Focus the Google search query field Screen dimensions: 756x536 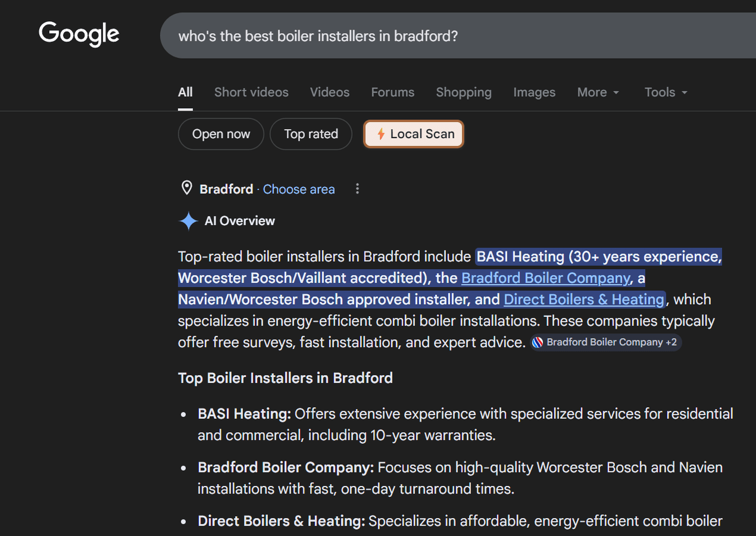[458, 36]
